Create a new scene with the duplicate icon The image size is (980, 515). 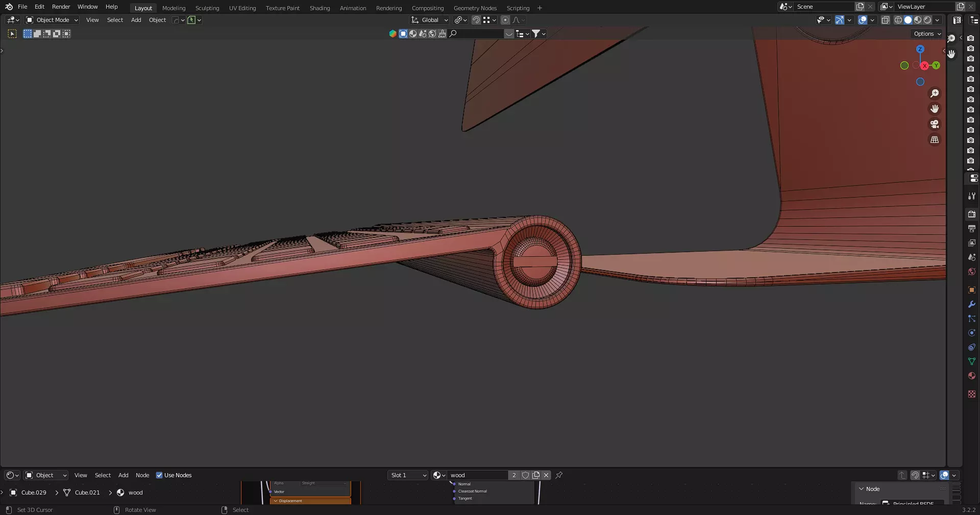[860, 7]
